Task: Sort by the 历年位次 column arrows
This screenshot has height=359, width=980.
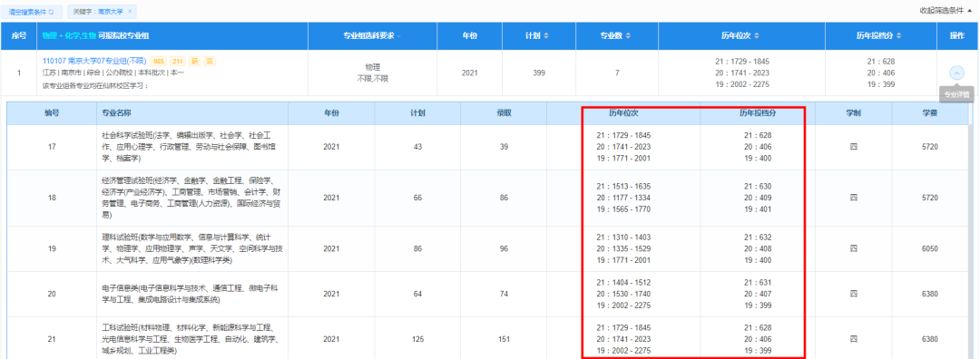Action: pyautogui.click(x=756, y=36)
